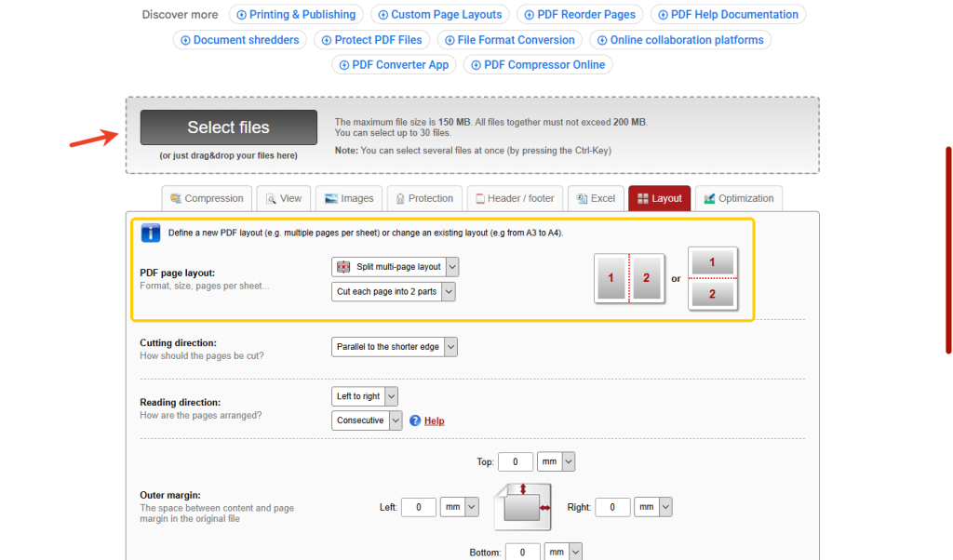Click the blue info icon in Layout panel
This screenshot has height=560, width=953.
point(150,233)
